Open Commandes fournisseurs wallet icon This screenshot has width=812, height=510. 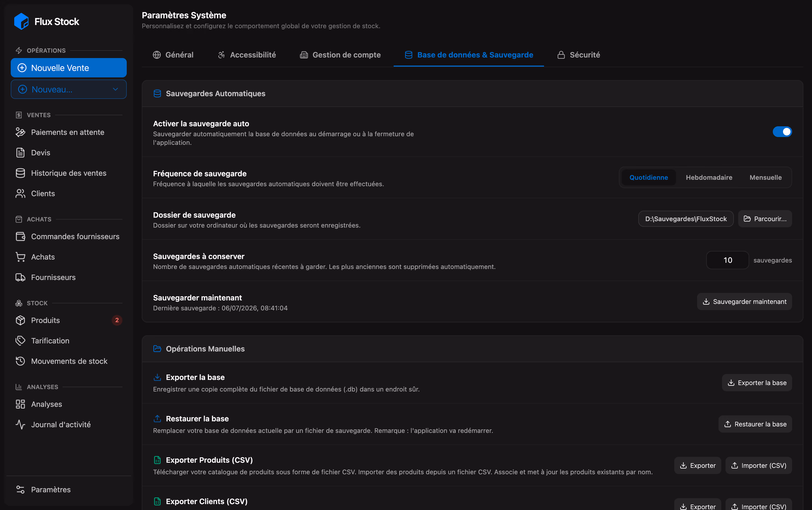point(20,236)
